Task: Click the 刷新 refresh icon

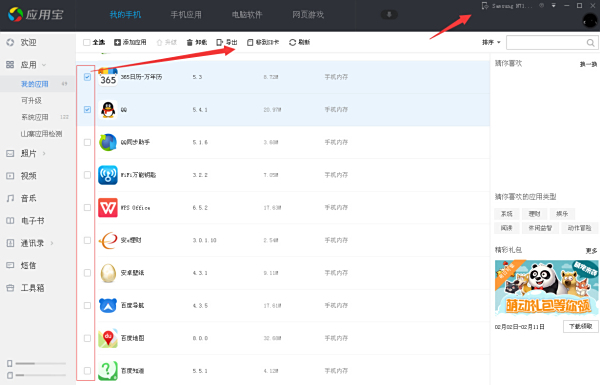Action: [x=292, y=42]
